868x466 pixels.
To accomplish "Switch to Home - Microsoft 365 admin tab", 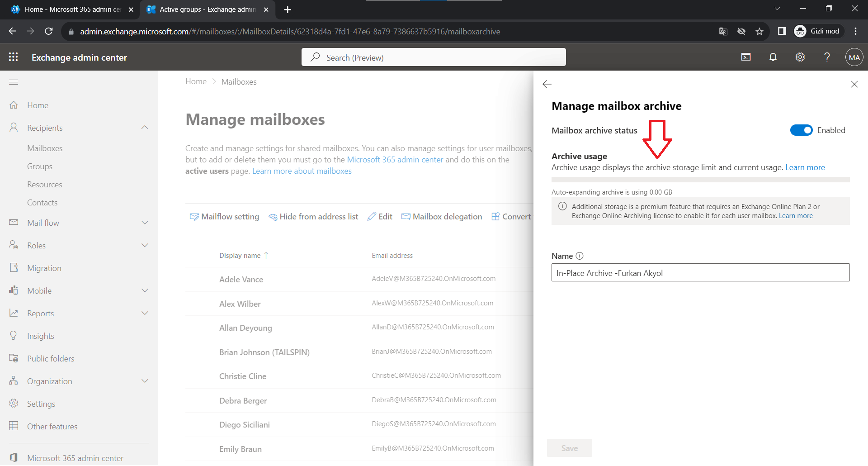I will point(72,10).
